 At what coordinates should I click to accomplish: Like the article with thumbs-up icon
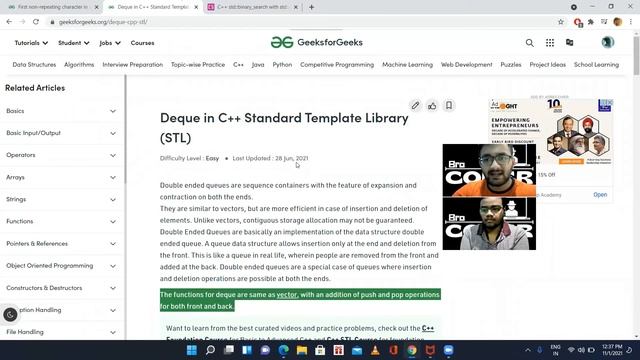pyautogui.click(x=432, y=106)
